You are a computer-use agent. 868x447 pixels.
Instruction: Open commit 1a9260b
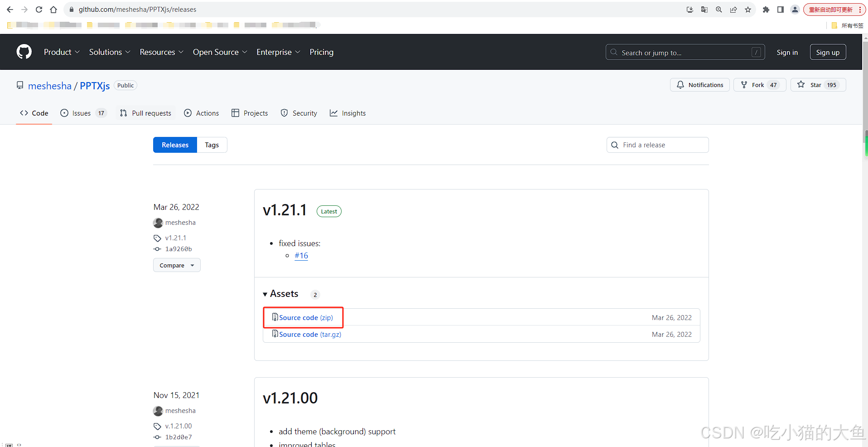click(178, 249)
